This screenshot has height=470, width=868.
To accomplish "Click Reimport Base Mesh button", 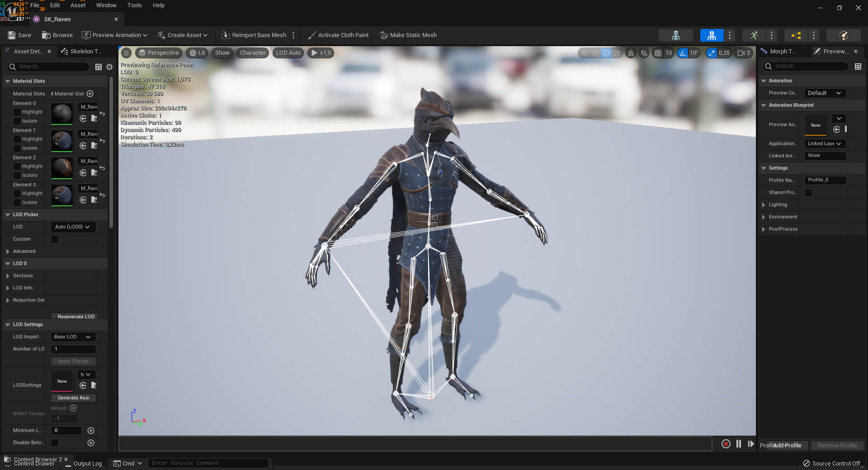I will pos(254,35).
